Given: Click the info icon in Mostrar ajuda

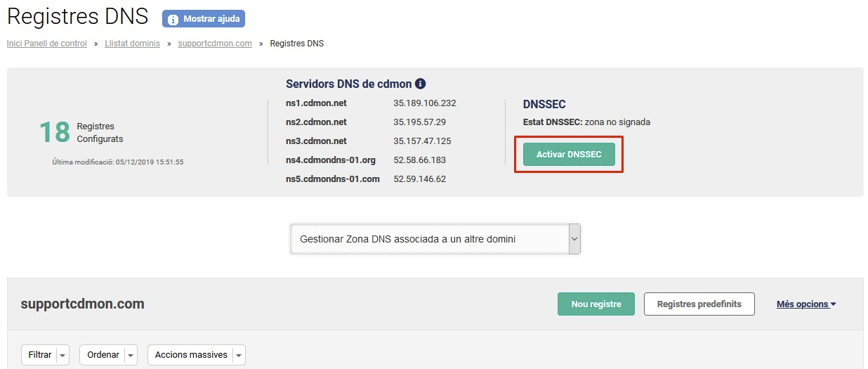Looking at the screenshot, I should click(x=173, y=19).
